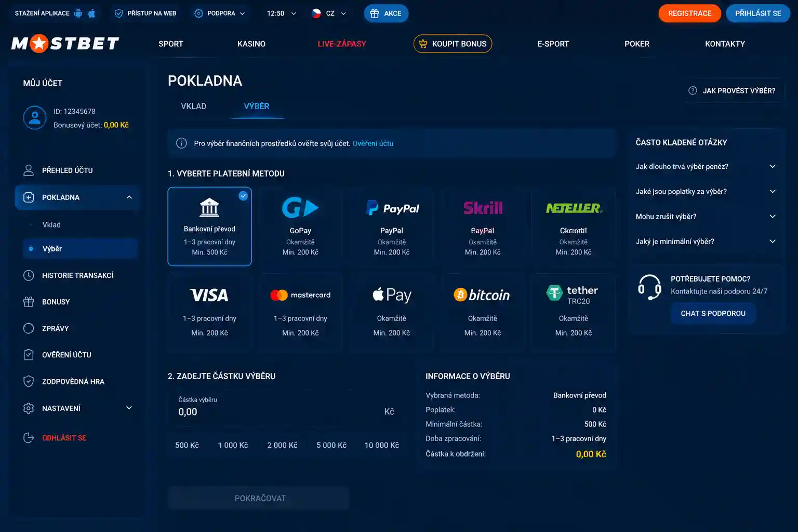Screen dimensions: 798x532
Task: Download the Apple iOS app icon
Action: pyautogui.click(x=92, y=14)
